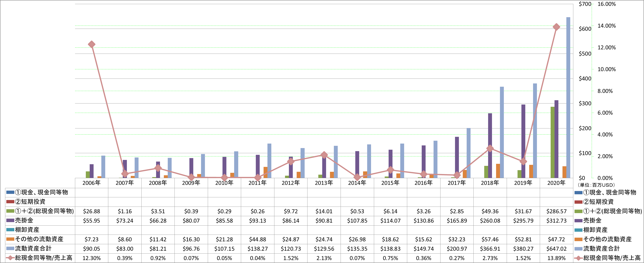This screenshot has width=644, height=263.
Task: Click the $31.67 cash equivalents cell
Action: point(523,211)
